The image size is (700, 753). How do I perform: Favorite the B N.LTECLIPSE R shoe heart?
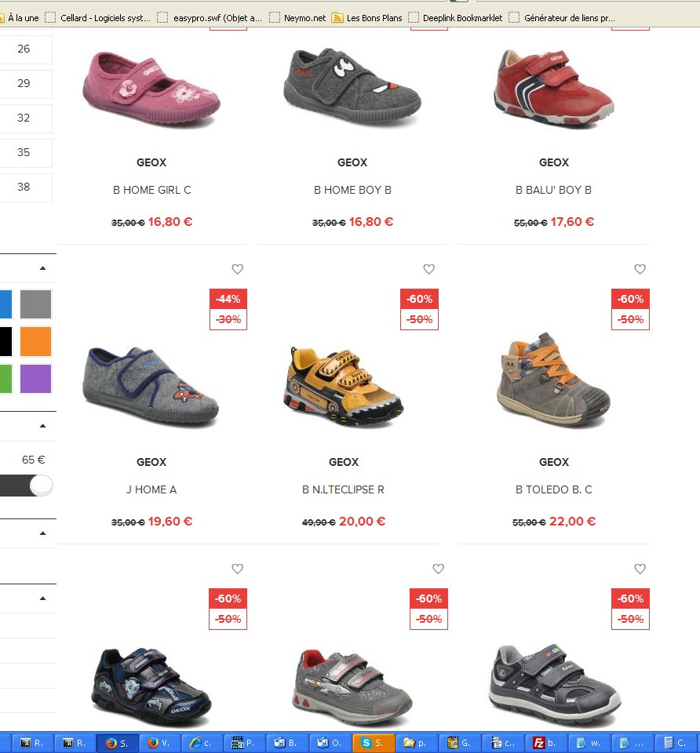coord(429,269)
